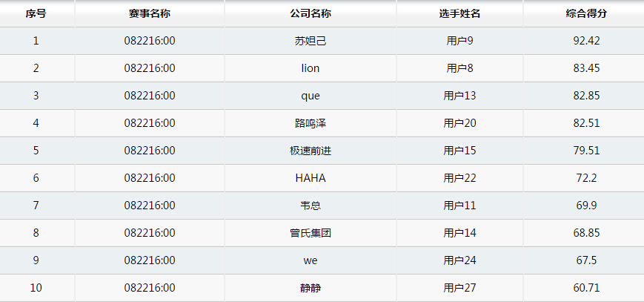Screen dimensions: 644x302
Task: Sort by 综合得分 column header
Action: (x=586, y=13)
